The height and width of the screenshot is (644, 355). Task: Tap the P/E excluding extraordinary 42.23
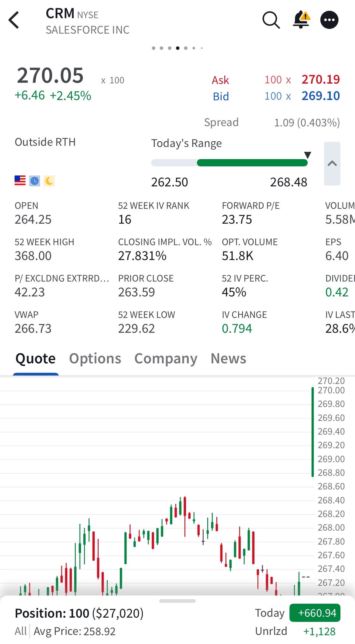pos(30,292)
